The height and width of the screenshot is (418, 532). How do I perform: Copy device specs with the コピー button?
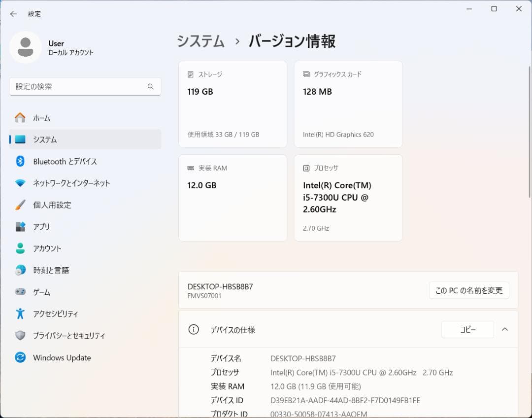coord(467,329)
